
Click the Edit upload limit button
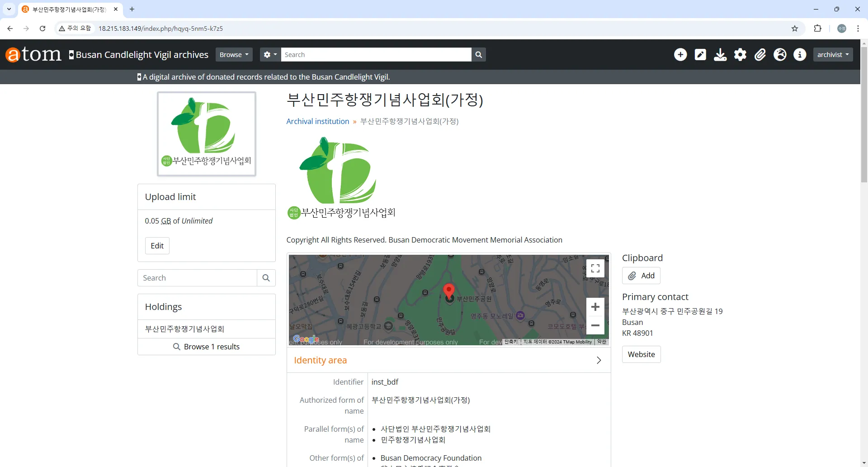(157, 246)
